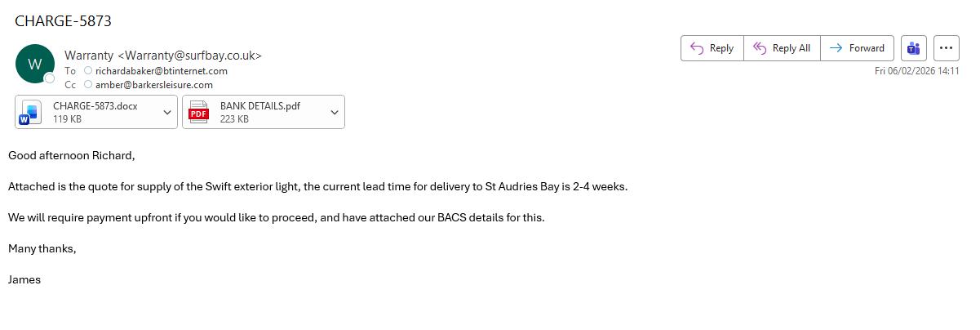The image size is (980, 330).
Task: Click the presence status dot on sender avatar
Action: pyautogui.click(x=50, y=78)
